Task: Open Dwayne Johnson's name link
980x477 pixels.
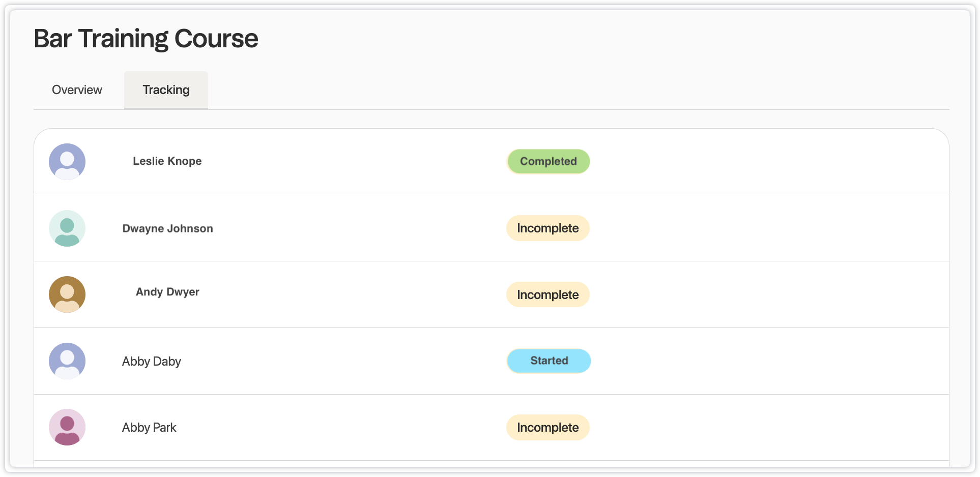Action: (167, 228)
